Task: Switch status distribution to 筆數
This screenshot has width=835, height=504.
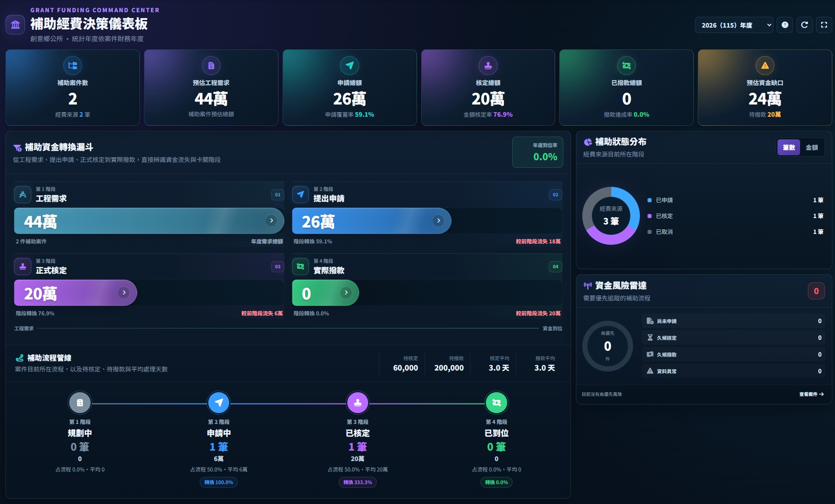Action: coord(789,147)
